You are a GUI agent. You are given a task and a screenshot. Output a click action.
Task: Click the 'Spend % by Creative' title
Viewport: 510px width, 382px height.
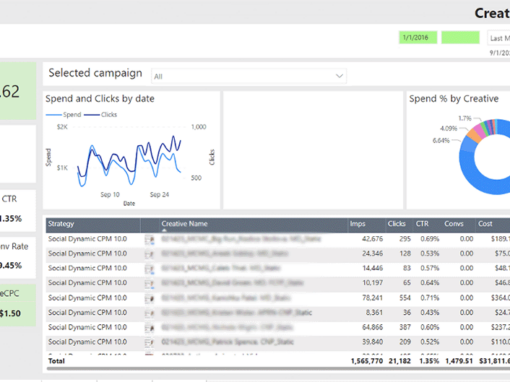pos(454,99)
